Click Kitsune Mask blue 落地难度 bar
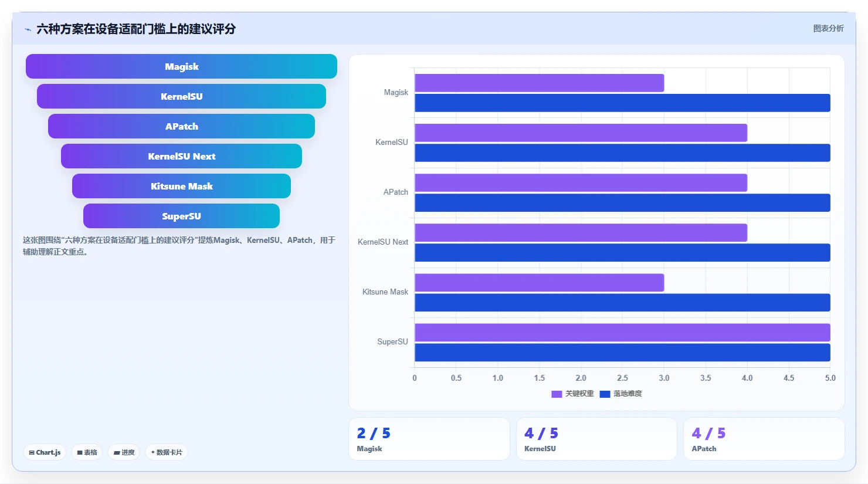This screenshot has width=868, height=484. tap(622, 302)
